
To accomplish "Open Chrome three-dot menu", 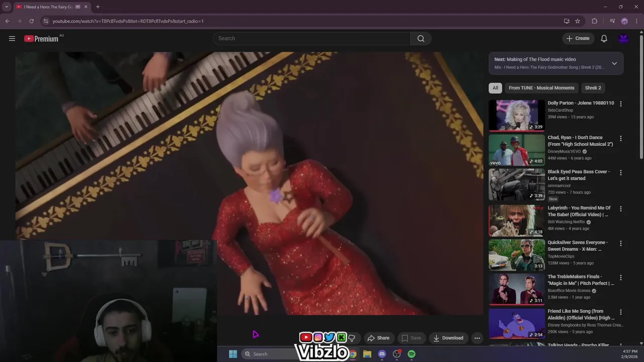I will tap(636, 21).
